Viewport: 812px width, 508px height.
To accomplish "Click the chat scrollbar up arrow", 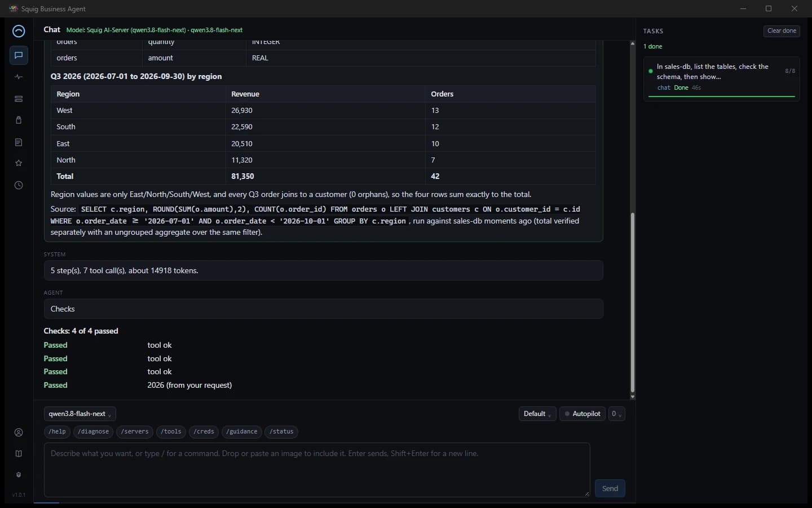I will click(633, 43).
